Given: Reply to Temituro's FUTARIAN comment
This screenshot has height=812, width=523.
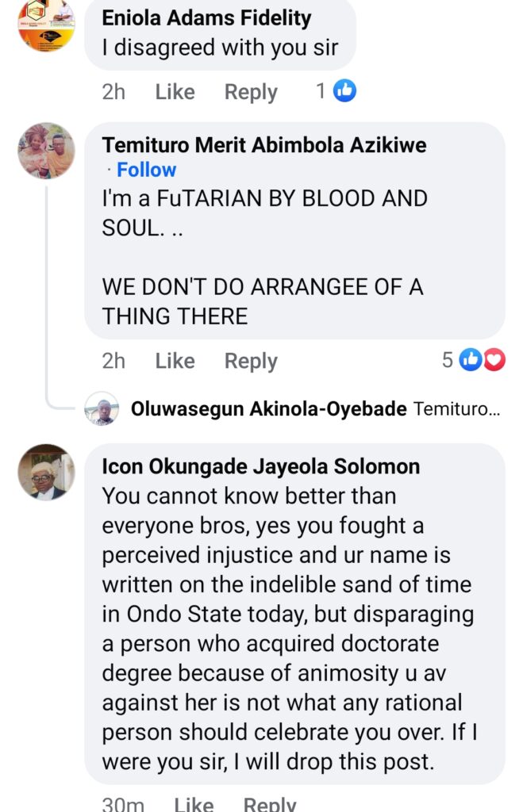Looking at the screenshot, I should click(x=251, y=361).
